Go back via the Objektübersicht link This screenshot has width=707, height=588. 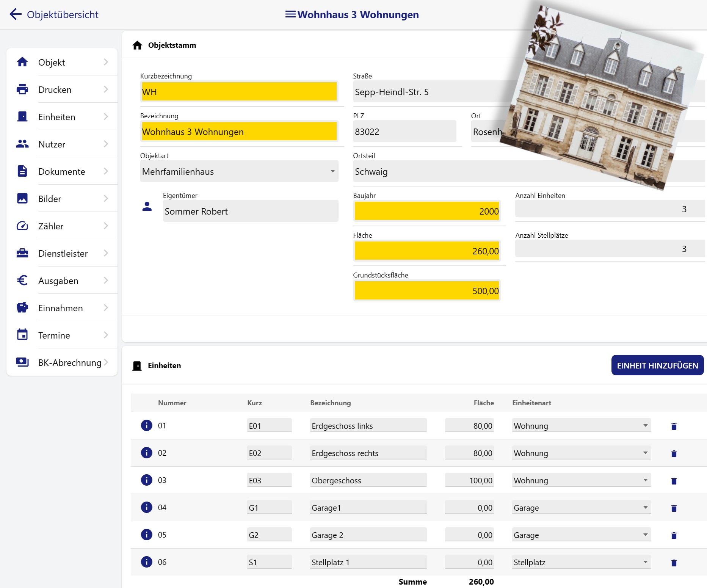tap(63, 14)
